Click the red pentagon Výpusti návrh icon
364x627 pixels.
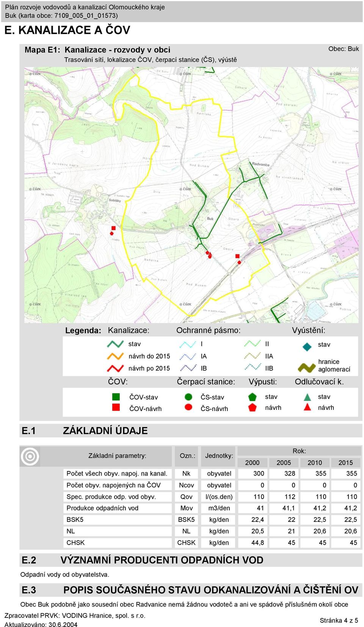(253, 407)
